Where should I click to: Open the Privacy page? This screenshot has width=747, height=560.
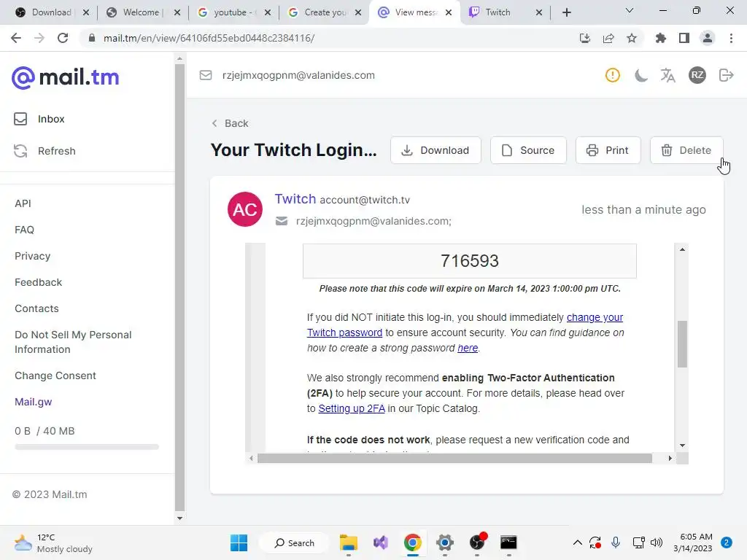[32, 256]
